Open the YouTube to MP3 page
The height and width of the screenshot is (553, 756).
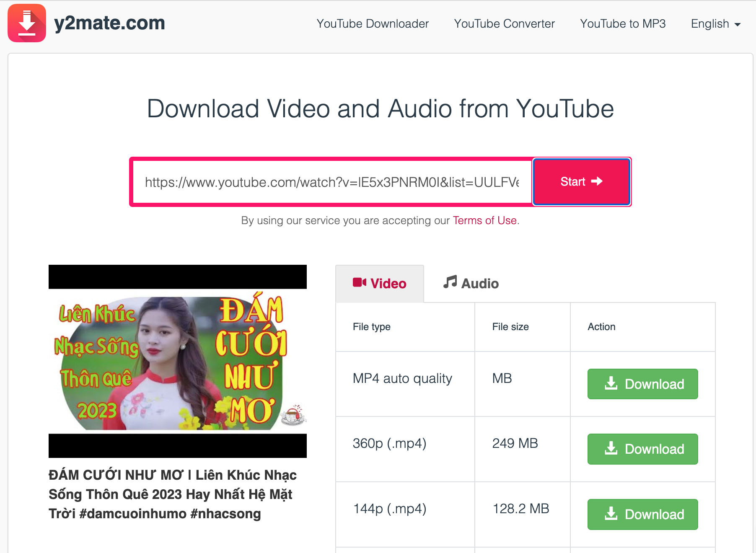pyautogui.click(x=623, y=23)
